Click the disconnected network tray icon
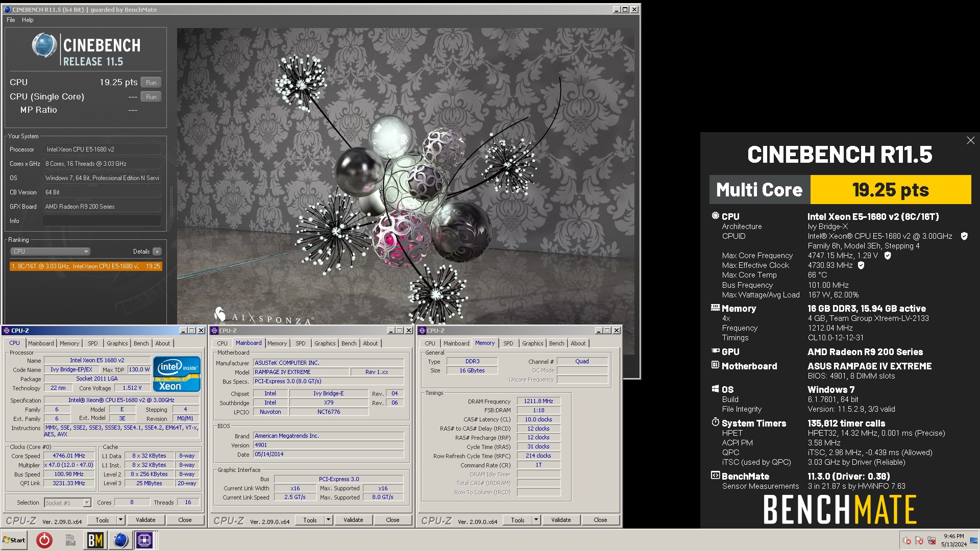This screenshot has height=551, width=980. (932, 540)
